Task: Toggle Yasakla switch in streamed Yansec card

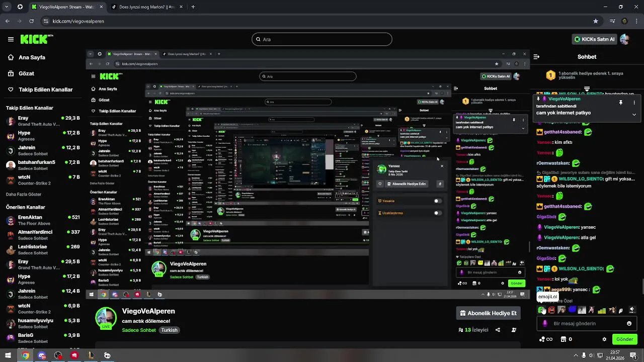Action: (438, 201)
